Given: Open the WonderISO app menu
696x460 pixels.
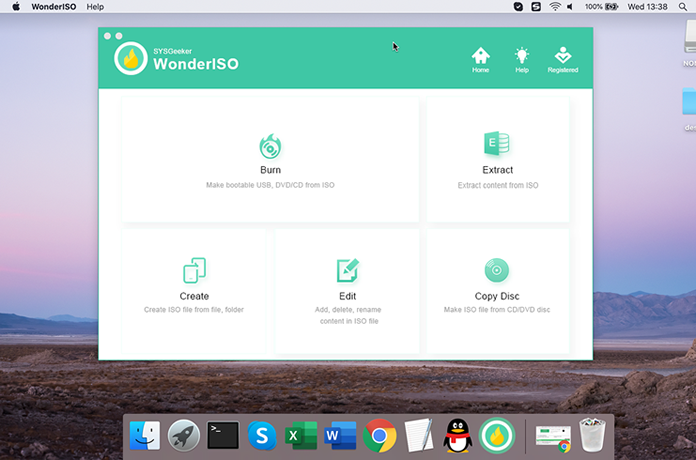Looking at the screenshot, I should click(54, 7).
